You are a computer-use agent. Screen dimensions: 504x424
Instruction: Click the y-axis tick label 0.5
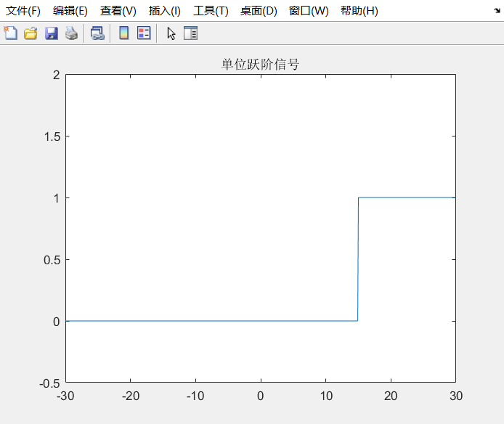tap(52, 260)
